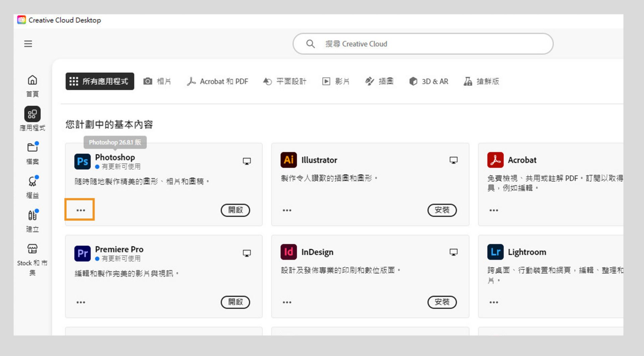Click the Creative Cloud Desktop logo icon
Viewport: 644px width, 356px height.
[x=21, y=20]
